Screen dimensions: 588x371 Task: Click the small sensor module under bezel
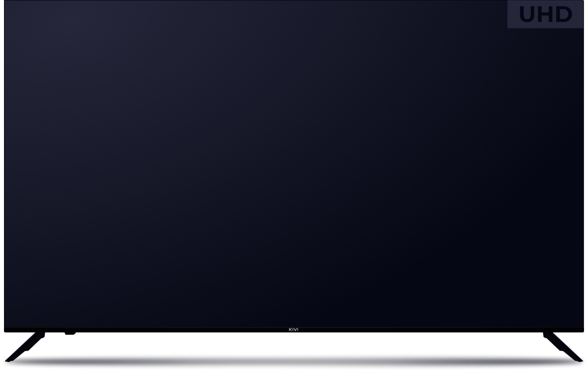click(69, 333)
